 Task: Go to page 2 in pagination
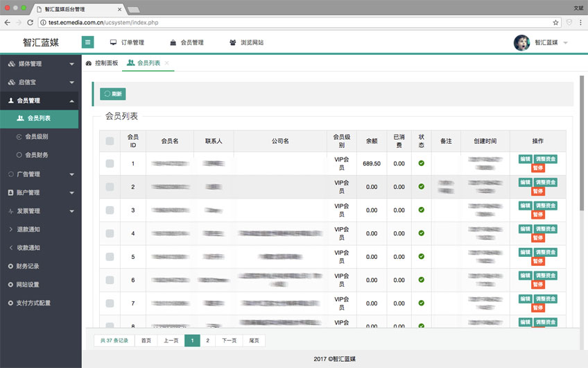pos(207,341)
